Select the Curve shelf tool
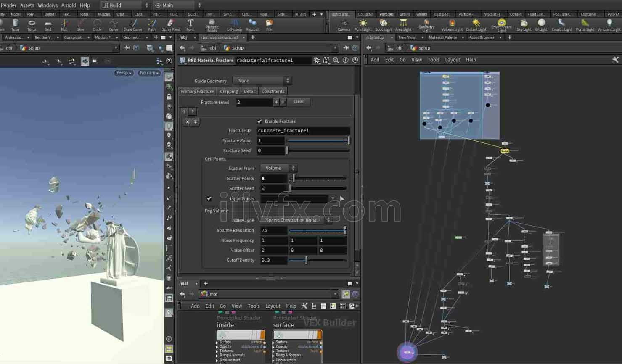The image size is (622, 364). click(114, 25)
